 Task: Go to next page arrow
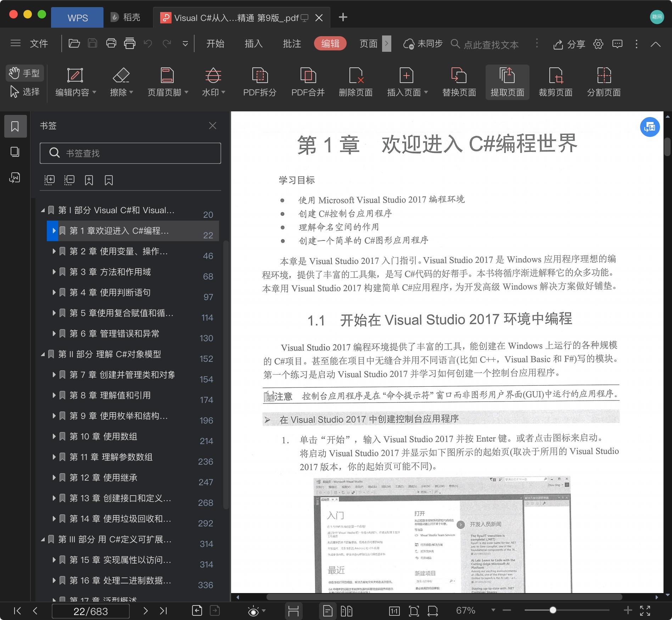[x=145, y=610]
